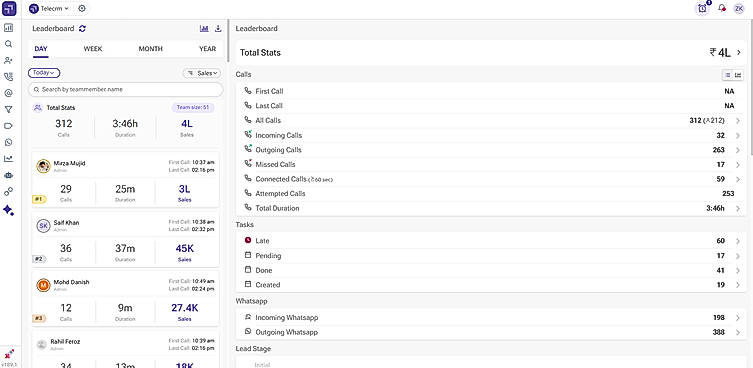Open the dashboard bar-chart sidebar icon
753x368 pixels.
[x=9, y=28]
